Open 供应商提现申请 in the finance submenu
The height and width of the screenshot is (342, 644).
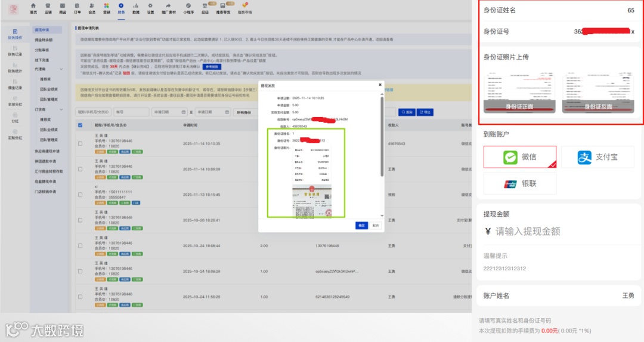click(x=47, y=151)
